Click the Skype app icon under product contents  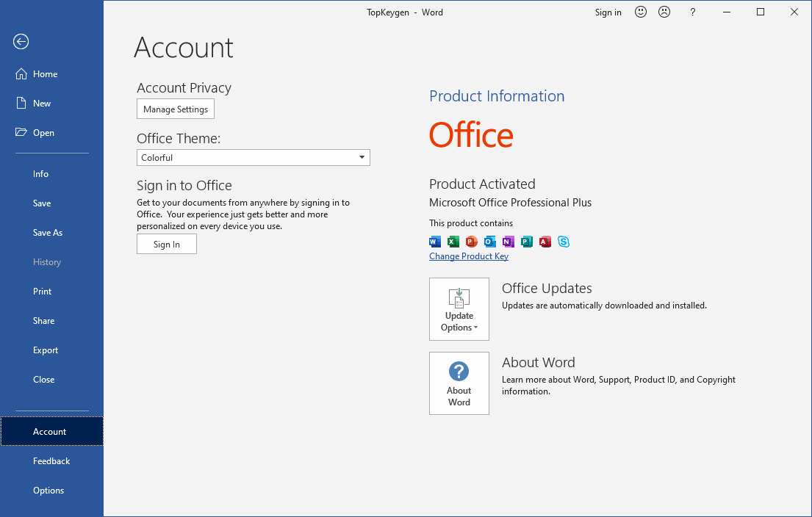pos(564,242)
